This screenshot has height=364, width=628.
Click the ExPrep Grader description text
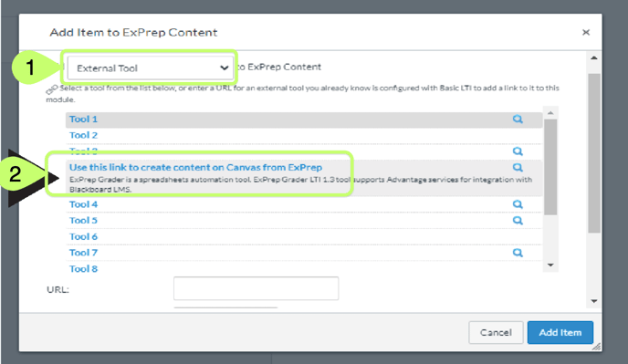click(x=301, y=184)
